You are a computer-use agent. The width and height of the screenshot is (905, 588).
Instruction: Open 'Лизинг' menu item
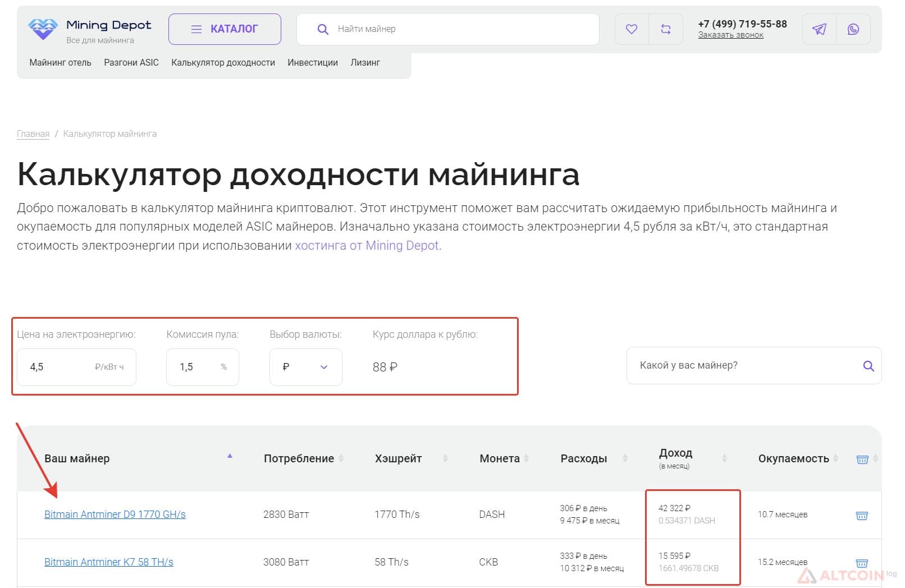(365, 63)
